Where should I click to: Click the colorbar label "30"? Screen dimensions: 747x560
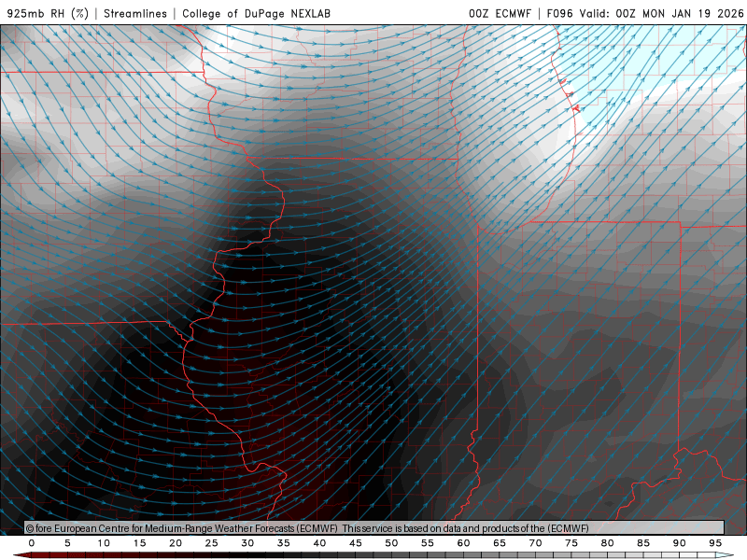(x=247, y=543)
